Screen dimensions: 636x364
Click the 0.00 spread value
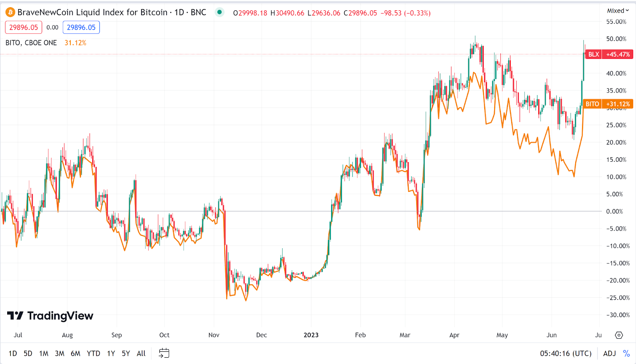tap(52, 27)
